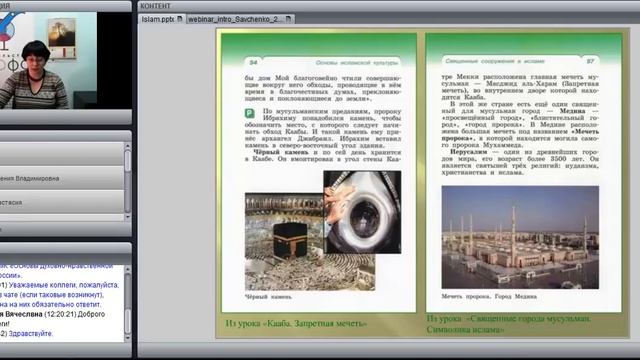Viewport: 640px width, 360px height.
Task: Click photo caption 'Чёрный камень'
Action: coord(268,297)
